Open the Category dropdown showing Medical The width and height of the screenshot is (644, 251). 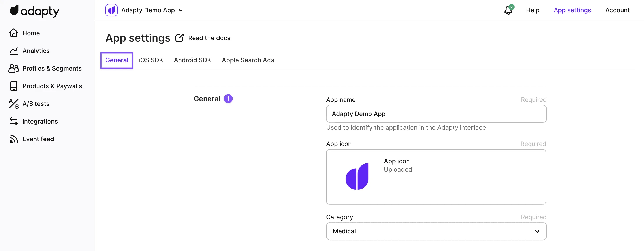tap(436, 231)
